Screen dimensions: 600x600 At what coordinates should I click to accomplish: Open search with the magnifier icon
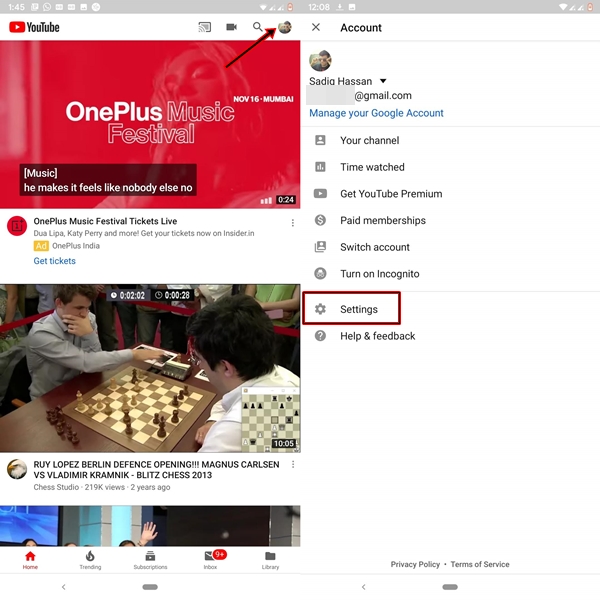point(258,27)
